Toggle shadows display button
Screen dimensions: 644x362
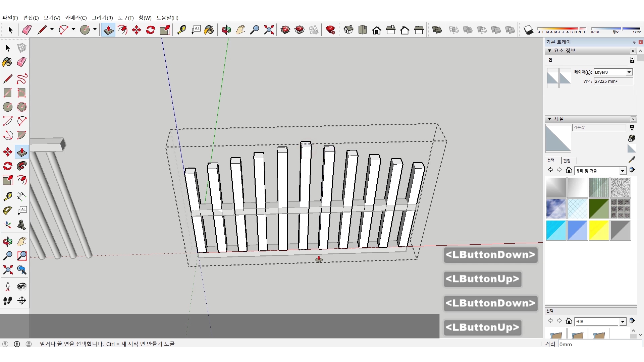coord(528,30)
